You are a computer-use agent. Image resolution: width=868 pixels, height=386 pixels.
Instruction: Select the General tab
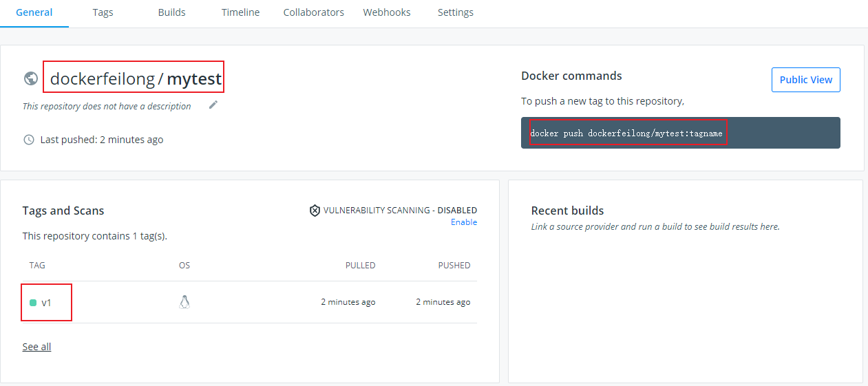[34, 12]
